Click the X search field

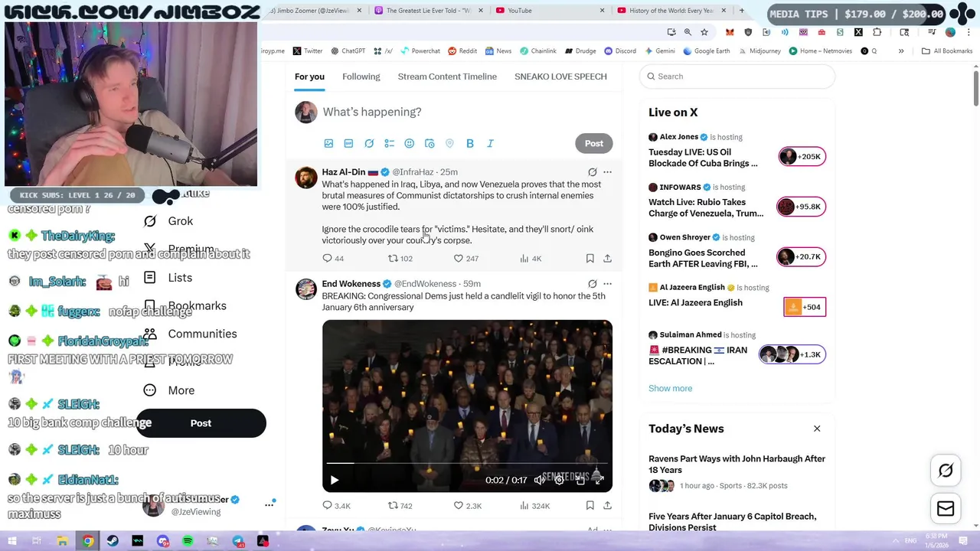[x=737, y=77]
